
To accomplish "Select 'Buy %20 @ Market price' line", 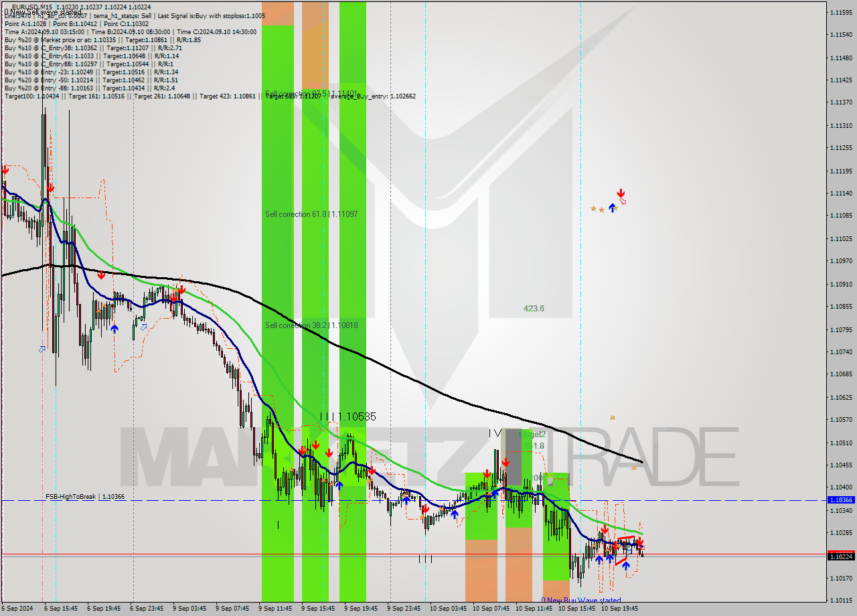I will 102,40.
